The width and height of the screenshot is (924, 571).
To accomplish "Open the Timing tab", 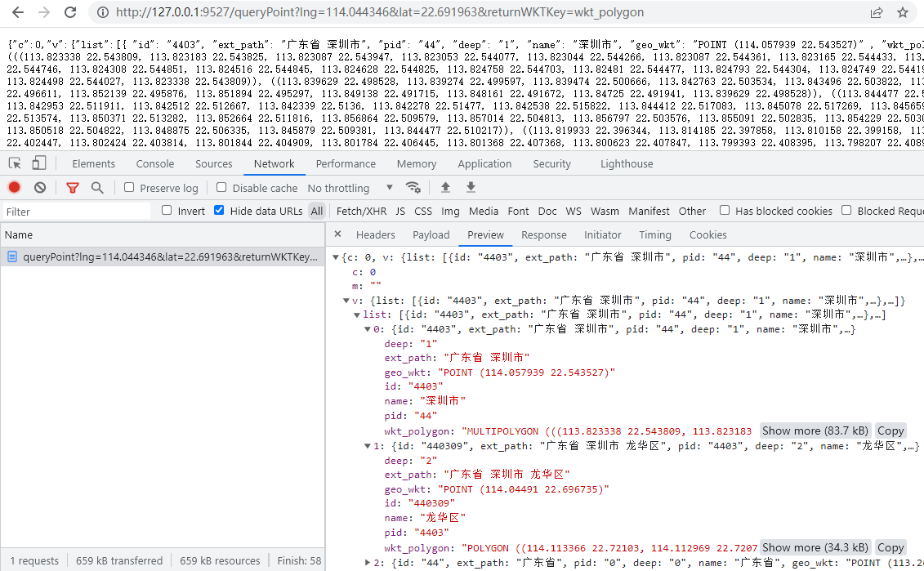I will (x=655, y=234).
